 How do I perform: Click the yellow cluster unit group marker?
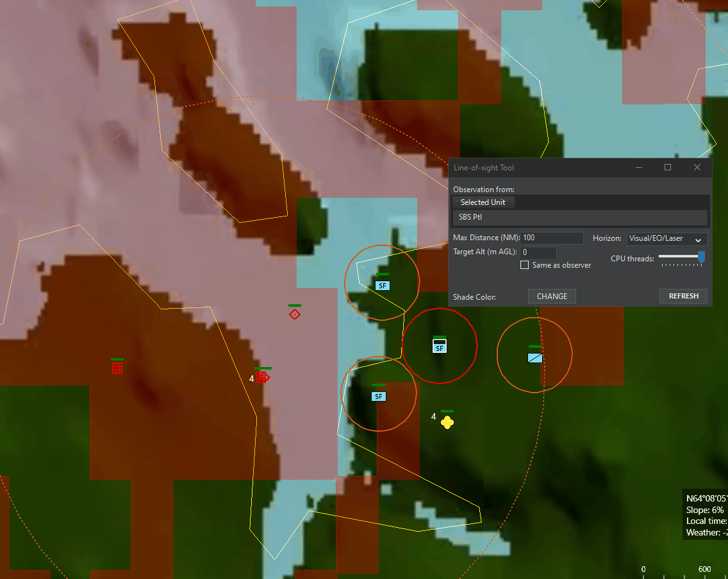pos(447,422)
